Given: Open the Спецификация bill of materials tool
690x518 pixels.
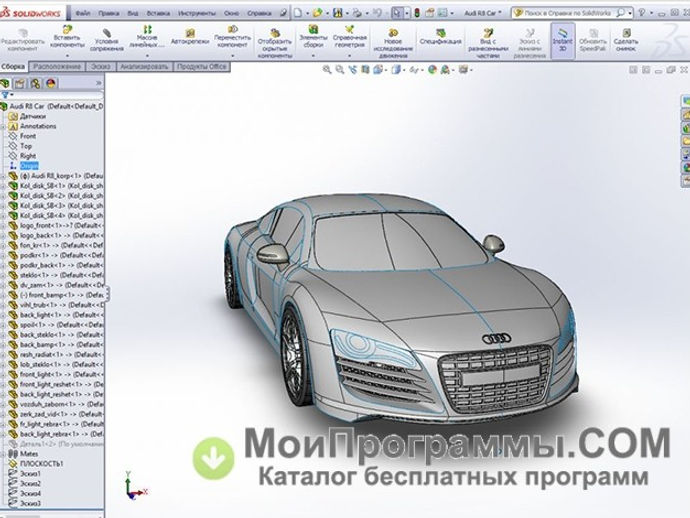Looking at the screenshot, I should 440,37.
